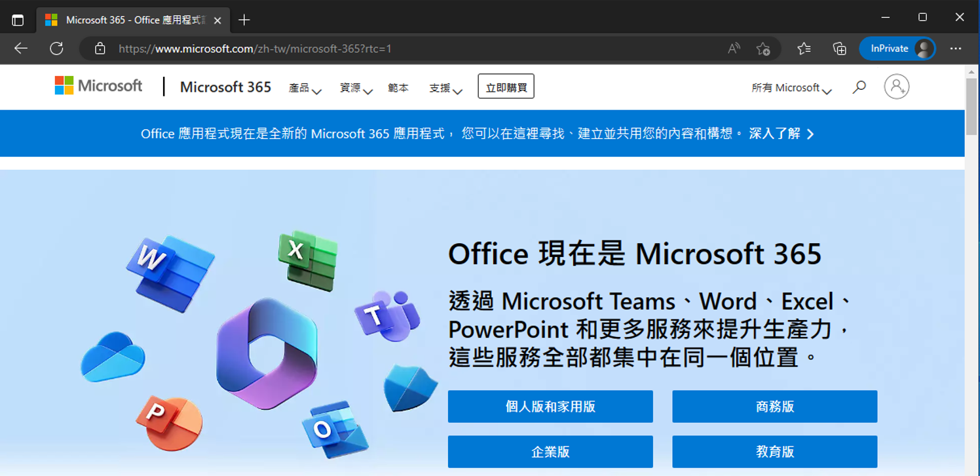The height and width of the screenshot is (476, 980).
Task: Close the Microsoft 365 tab
Action: [217, 20]
